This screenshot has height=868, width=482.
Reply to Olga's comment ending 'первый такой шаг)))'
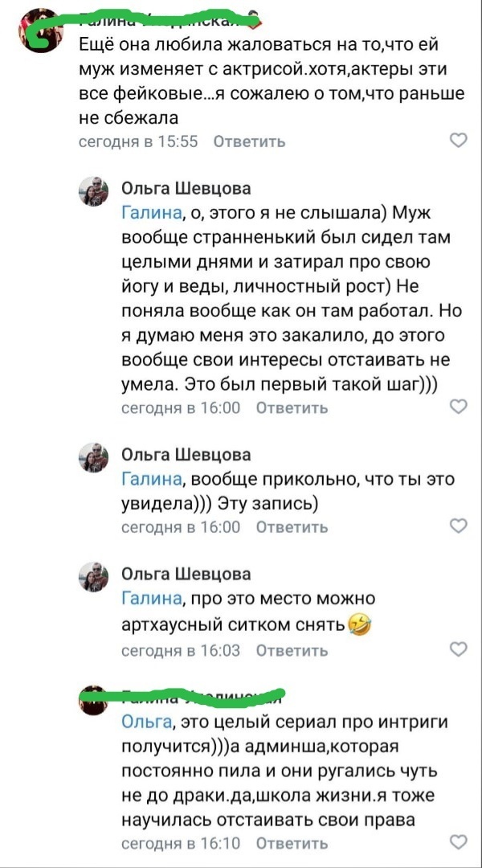point(292,407)
